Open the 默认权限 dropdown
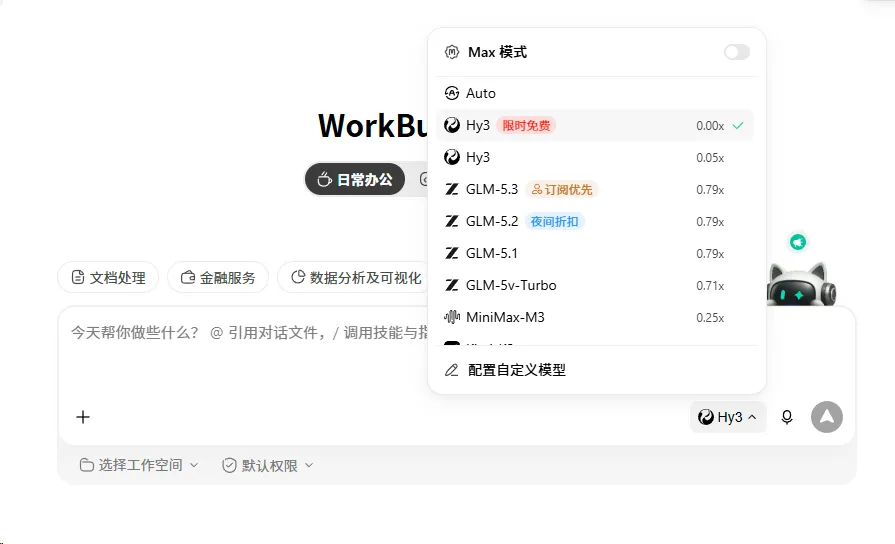This screenshot has height=544, width=895. coord(267,465)
